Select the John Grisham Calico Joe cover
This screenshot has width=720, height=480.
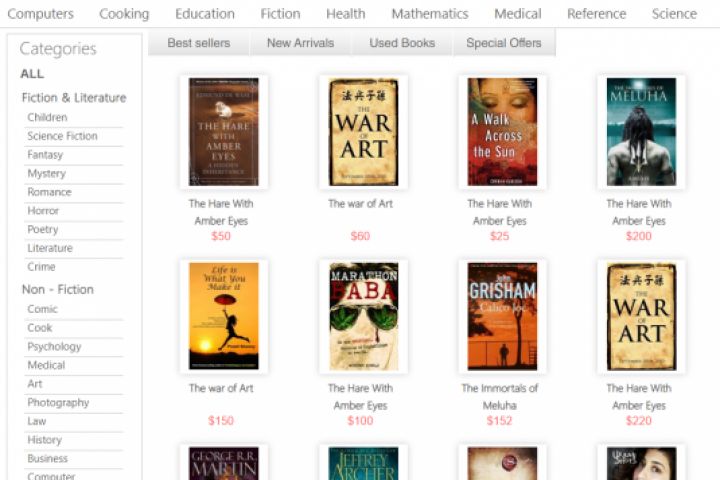point(502,316)
